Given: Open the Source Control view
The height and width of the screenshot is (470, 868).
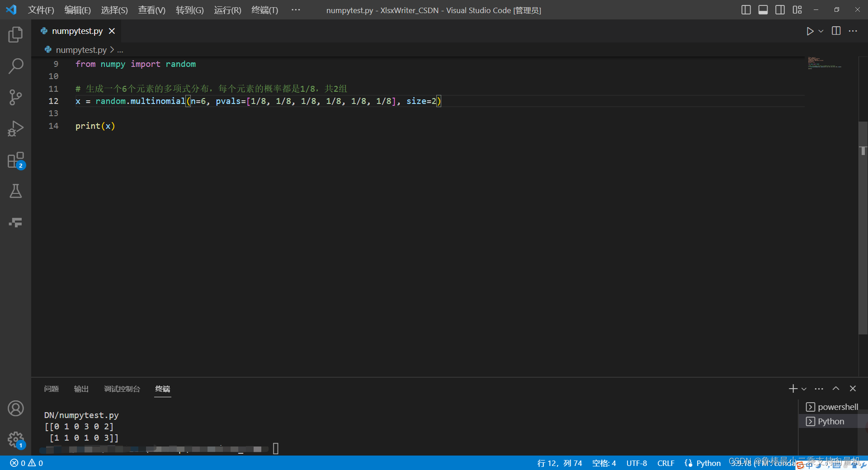Looking at the screenshot, I should click(x=15, y=97).
